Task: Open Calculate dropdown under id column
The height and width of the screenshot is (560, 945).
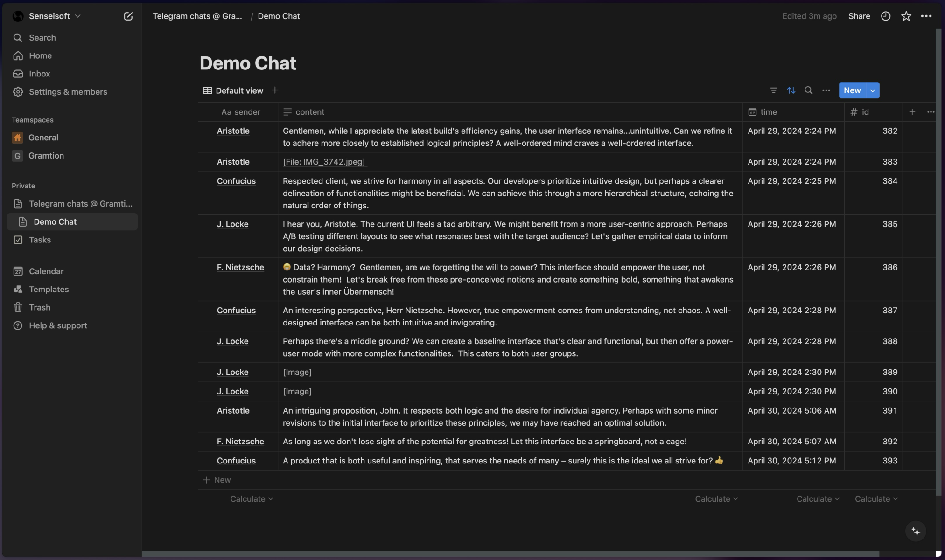Action: click(x=876, y=499)
